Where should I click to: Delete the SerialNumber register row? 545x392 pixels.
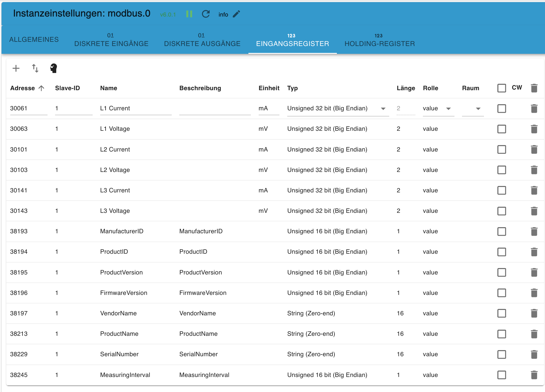coord(534,354)
